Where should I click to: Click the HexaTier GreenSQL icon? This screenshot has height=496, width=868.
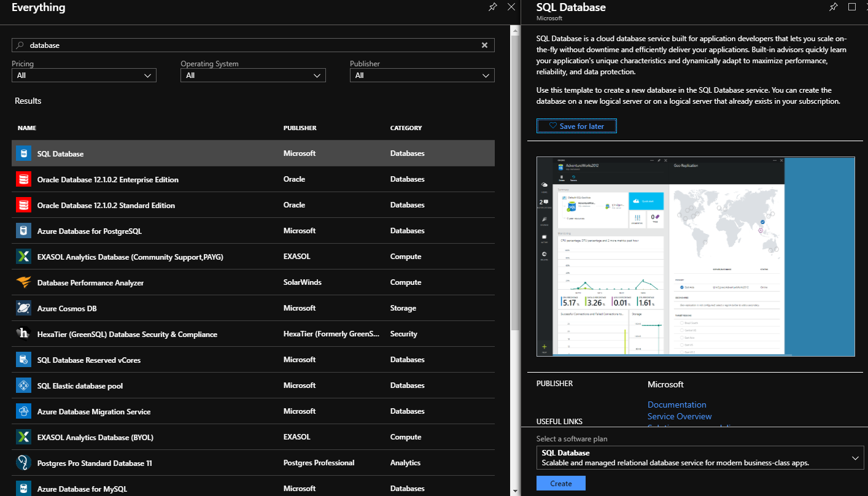click(x=23, y=334)
